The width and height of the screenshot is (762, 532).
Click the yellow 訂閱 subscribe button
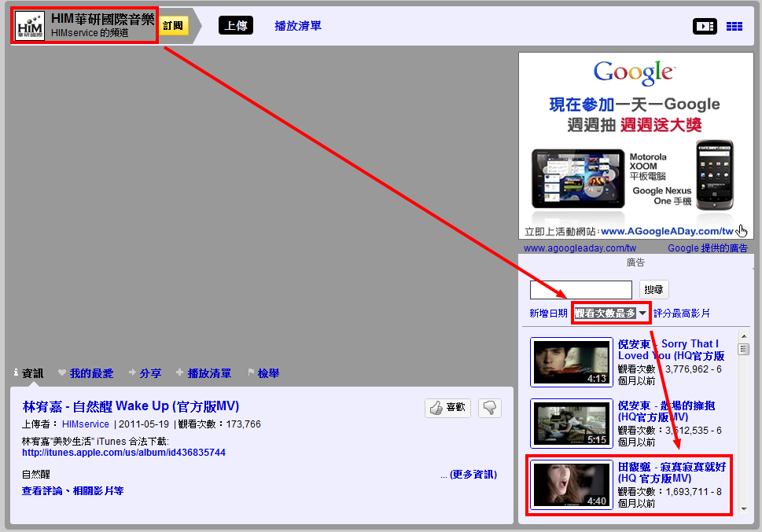(173, 26)
